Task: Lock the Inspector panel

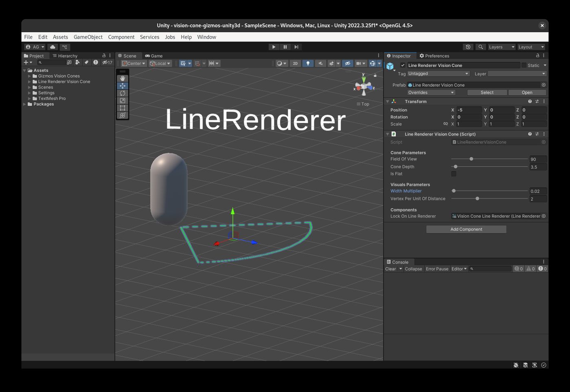Action: click(537, 56)
